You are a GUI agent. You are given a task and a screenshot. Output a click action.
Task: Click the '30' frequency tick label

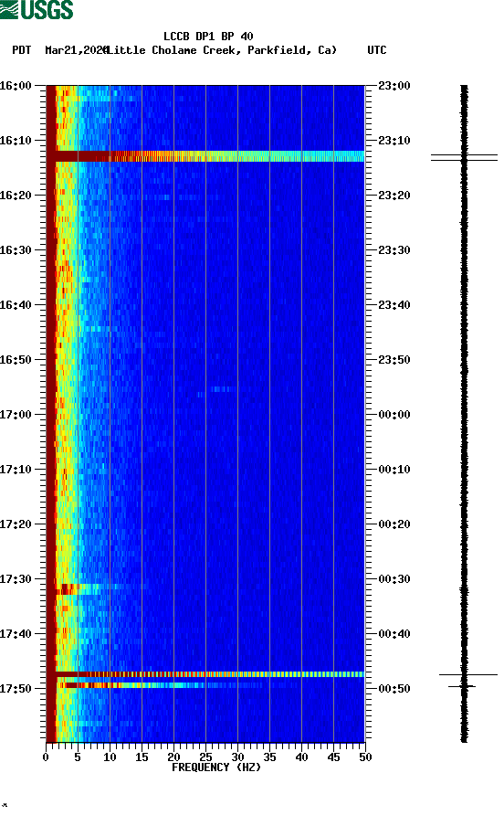pos(237,757)
